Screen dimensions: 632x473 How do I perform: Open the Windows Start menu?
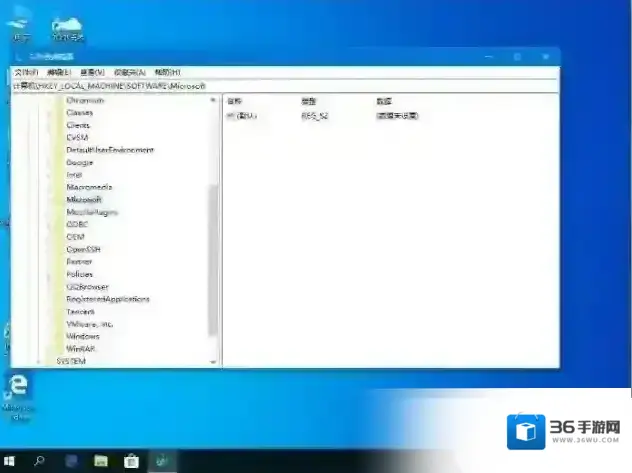click(x=10, y=461)
